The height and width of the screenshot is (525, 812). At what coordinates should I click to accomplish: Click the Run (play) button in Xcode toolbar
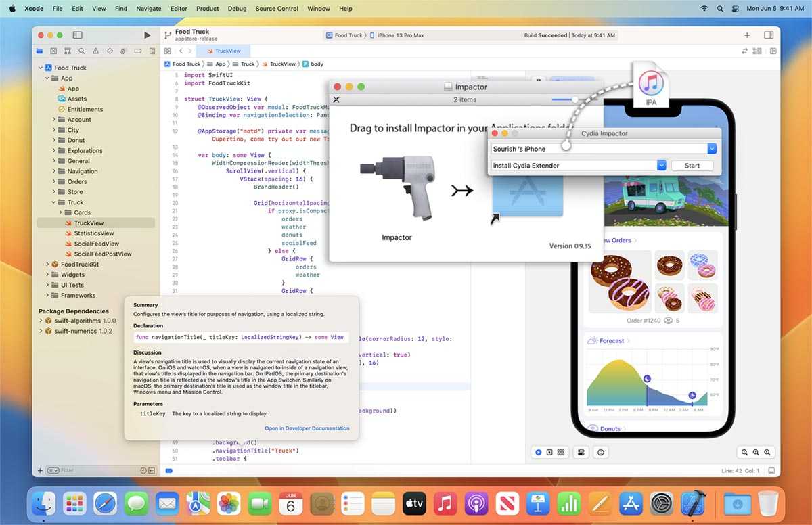coord(148,35)
